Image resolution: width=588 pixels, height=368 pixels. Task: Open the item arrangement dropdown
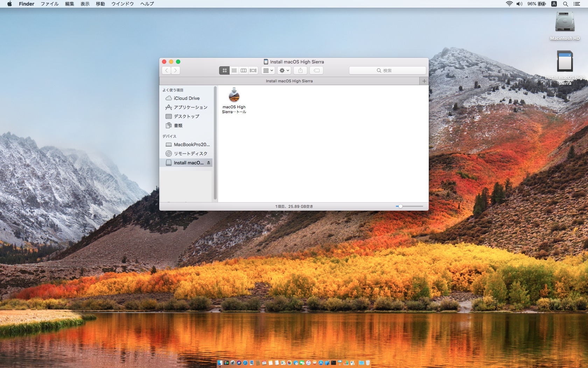pyautogui.click(x=268, y=70)
